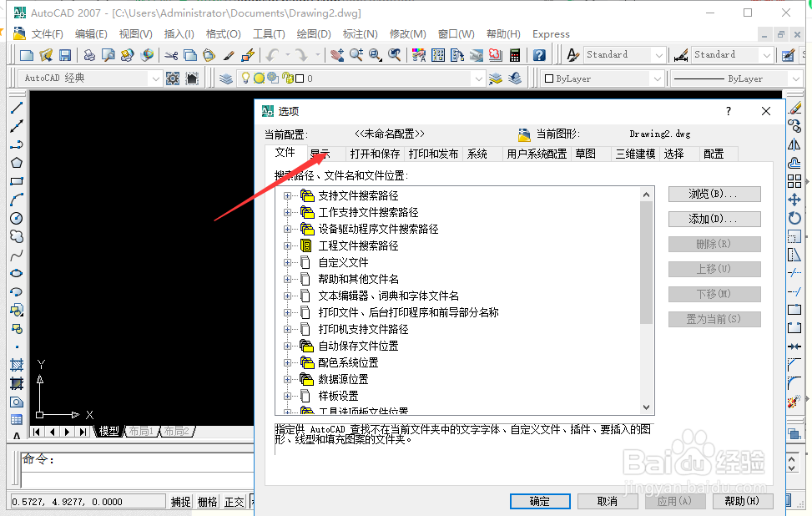The image size is (812, 516).
Task: Expand 设备驱动程序文件搜索路径 tree node
Action: (x=287, y=229)
